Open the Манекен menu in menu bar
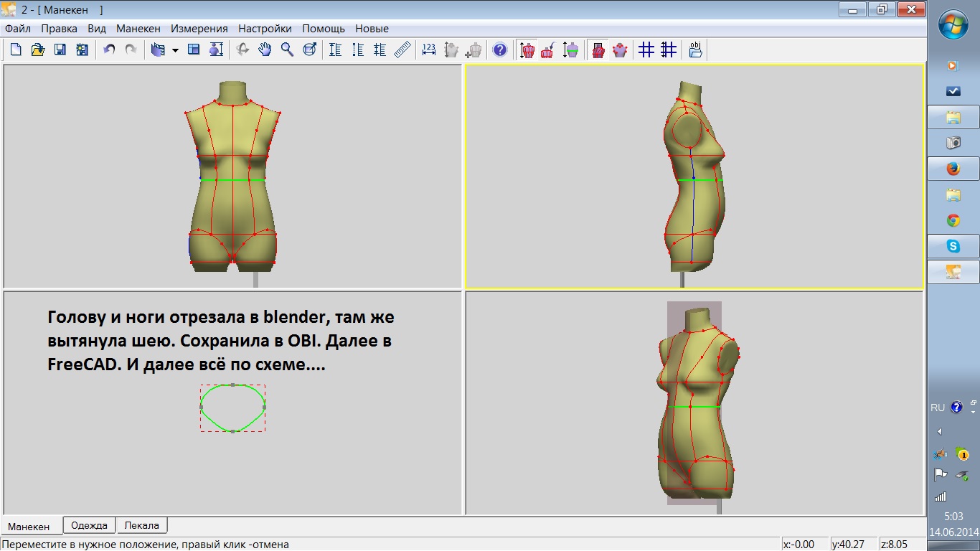Image resolution: width=980 pixels, height=551 pixels. pyautogui.click(x=138, y=29)
